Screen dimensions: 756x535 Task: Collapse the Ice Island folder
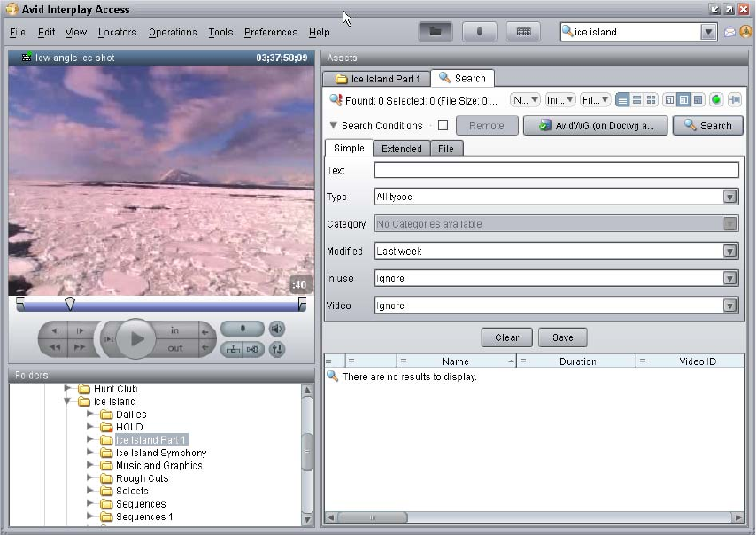click(68, 401)
